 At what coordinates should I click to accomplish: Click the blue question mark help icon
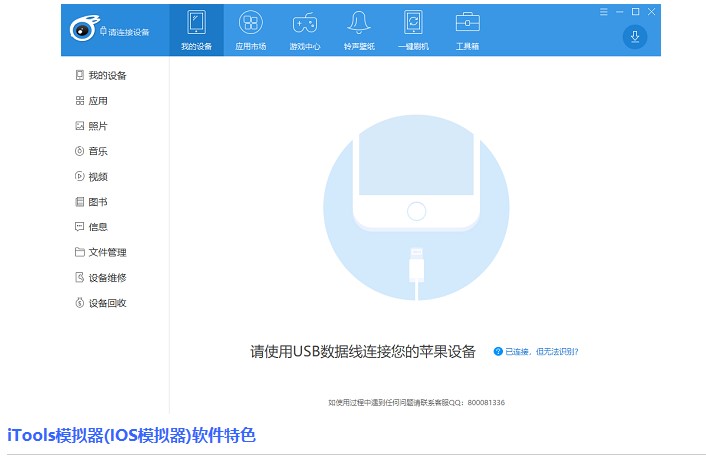(x=498, y=352)
